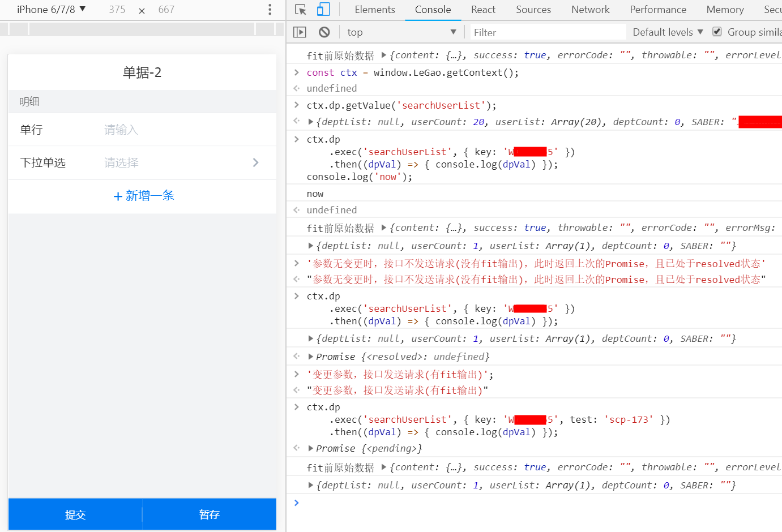Expand the last deptList result object

(310, 485)
